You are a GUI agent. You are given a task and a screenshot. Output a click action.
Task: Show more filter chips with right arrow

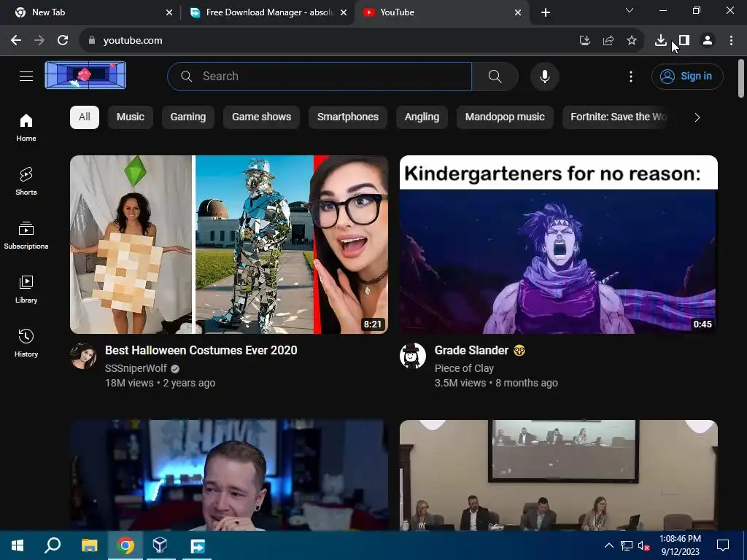pos(697,117)
